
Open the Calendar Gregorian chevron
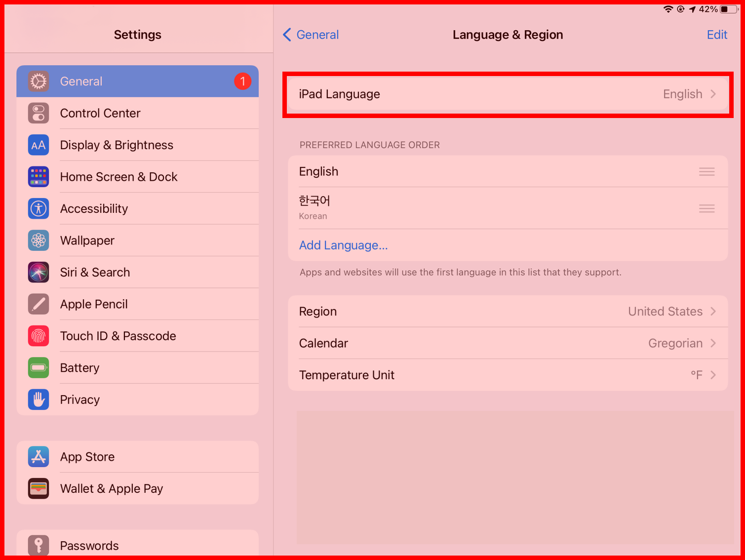point(713,343)
